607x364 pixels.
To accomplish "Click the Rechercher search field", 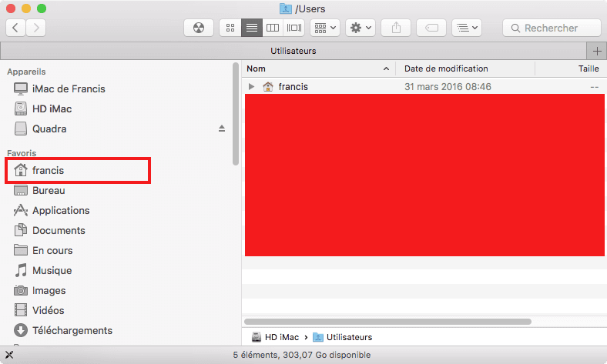I will (x=552, y=28).
